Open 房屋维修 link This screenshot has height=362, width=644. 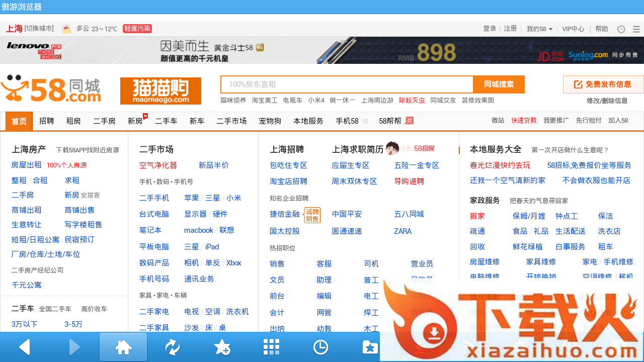[x=485, y=262]
